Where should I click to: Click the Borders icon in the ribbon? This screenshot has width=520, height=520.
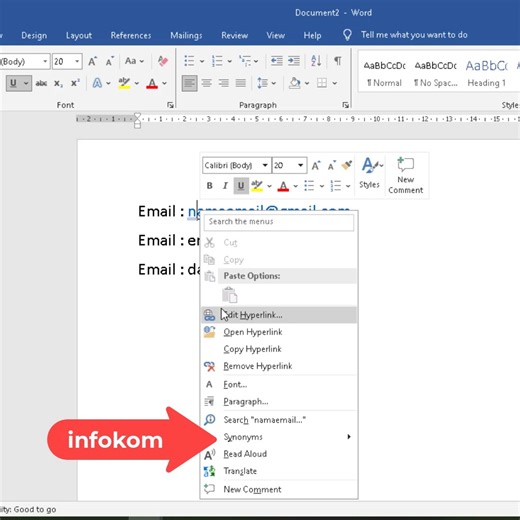tap(322, 83)
